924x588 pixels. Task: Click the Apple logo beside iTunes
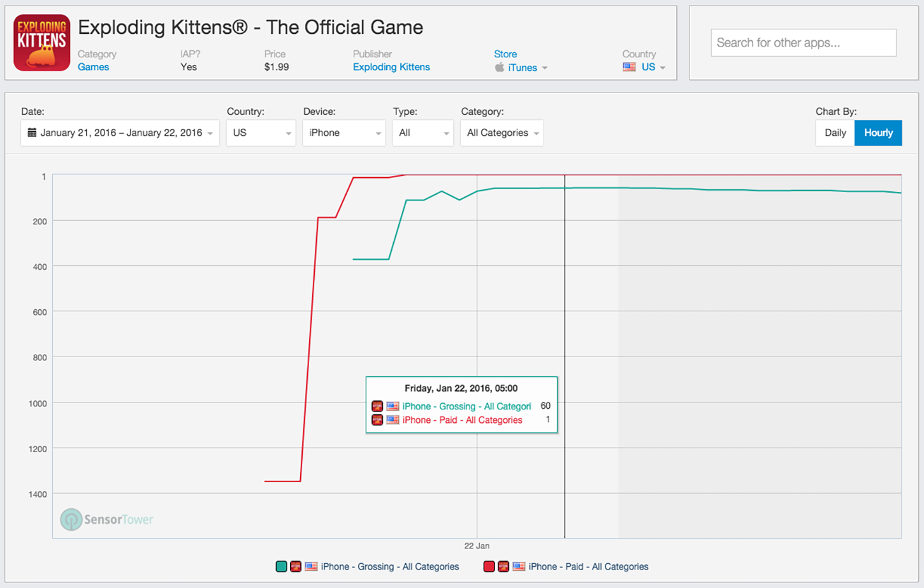(500, 67)
